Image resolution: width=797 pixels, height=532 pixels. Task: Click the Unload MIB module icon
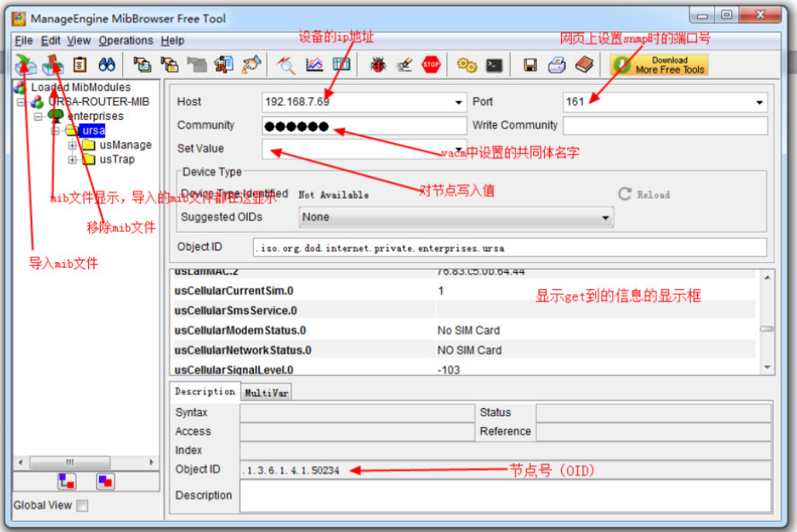53,64
